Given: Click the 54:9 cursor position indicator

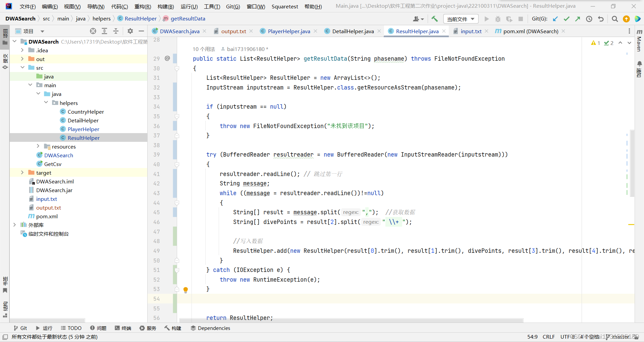Looking at the screenshot, I should (x=532, y=337).
